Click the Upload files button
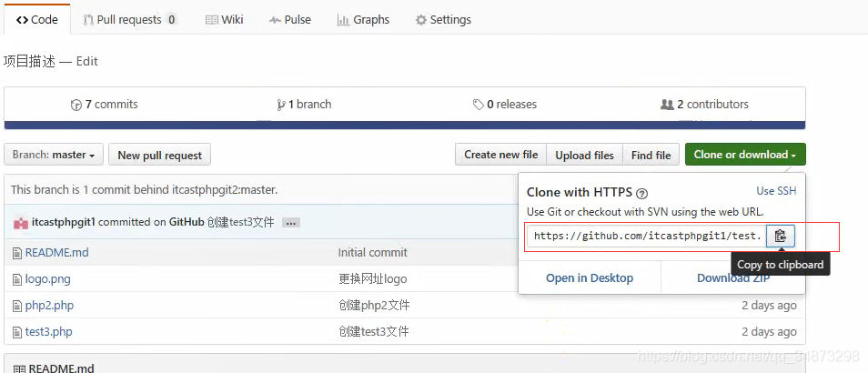 point(584,155)
